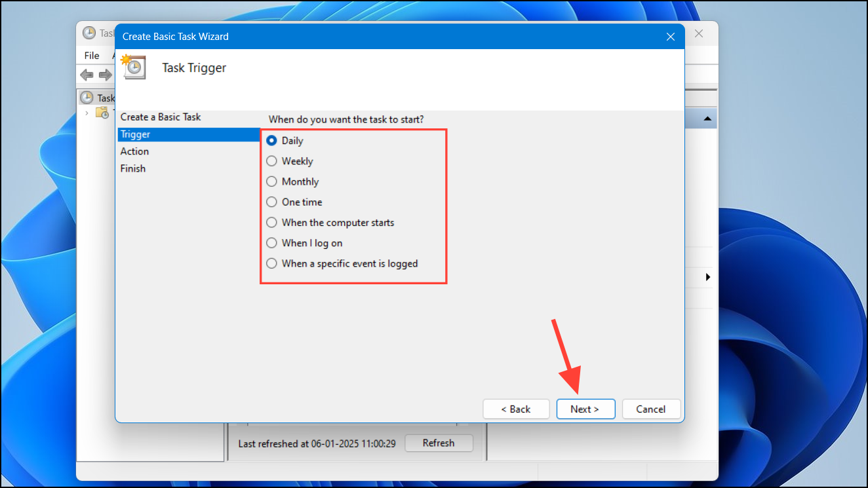The width and height of the screenshot is (868, 488).
Task: Expand the Task Scheduler Library tree node
Action: pyautogui.click(x=87, y=113)
